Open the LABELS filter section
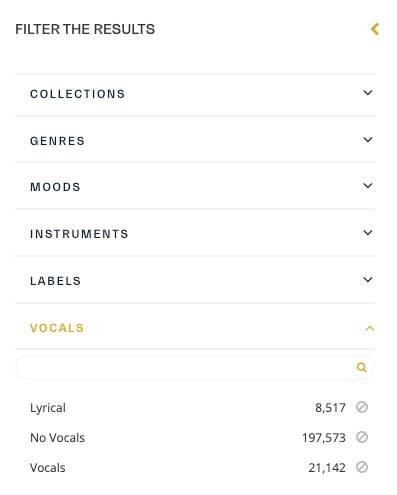Viewport: 397px width, 495px height. (x=196, y=281)
